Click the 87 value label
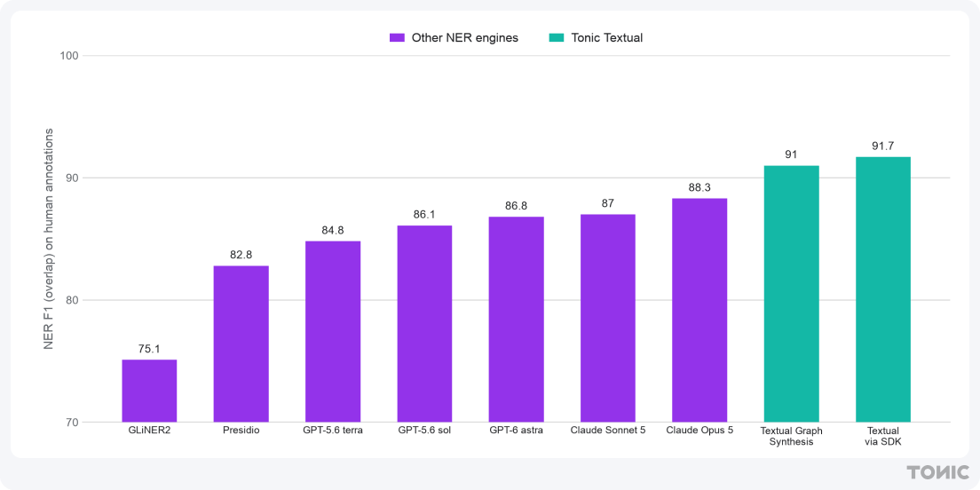This screenshot has width=980, height=490. click(x=608, y=203)
